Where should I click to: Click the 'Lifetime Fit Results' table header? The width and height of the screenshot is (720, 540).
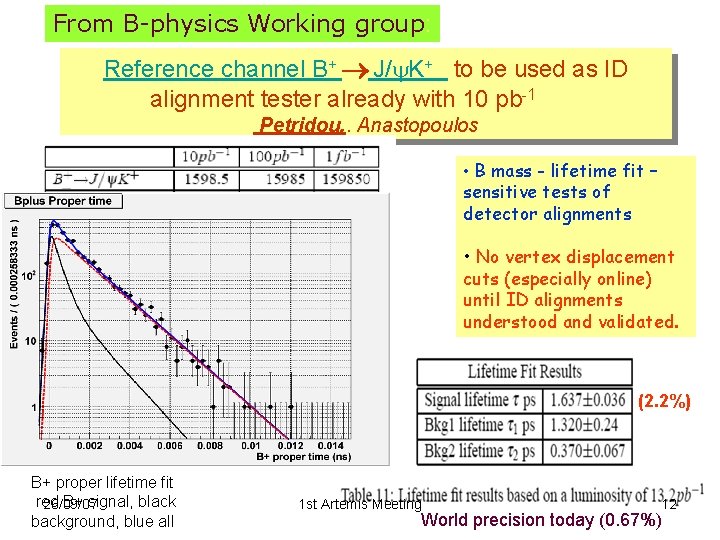pyautogui.click(x=524, y=372)
